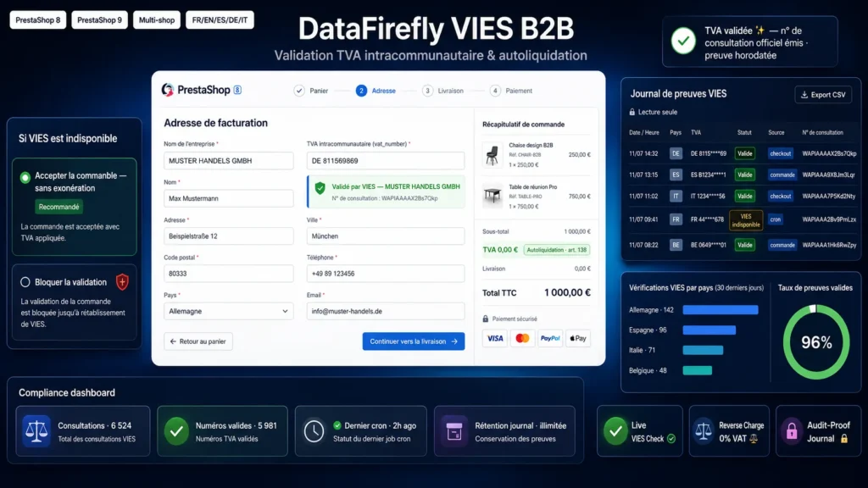Click the Table de réunion Pro product thumbnail

pyautogui.click(x=492, y=196)
